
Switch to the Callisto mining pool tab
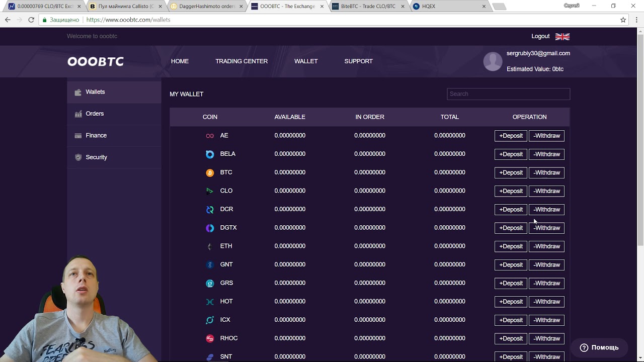coord(126,7)
